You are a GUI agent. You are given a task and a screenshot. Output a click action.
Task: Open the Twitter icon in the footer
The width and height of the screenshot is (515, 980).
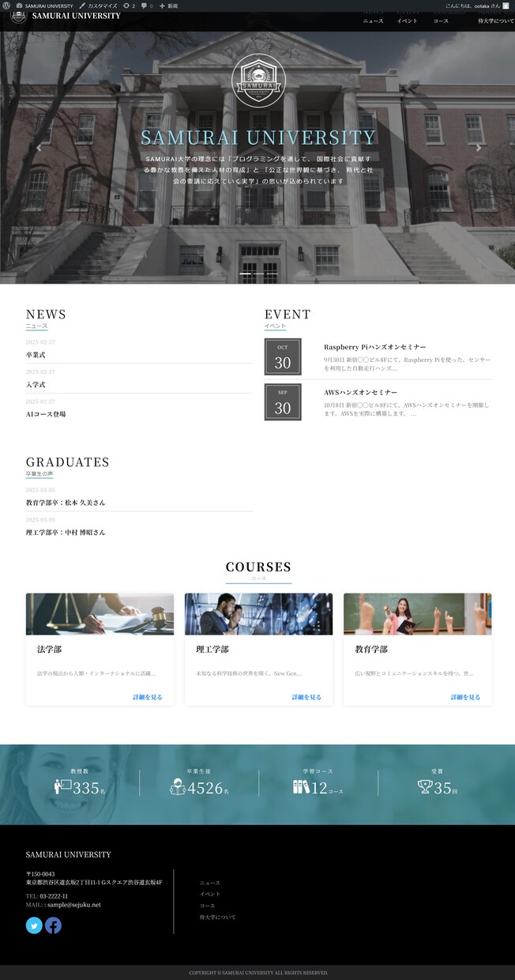click(x=34, y=925)
